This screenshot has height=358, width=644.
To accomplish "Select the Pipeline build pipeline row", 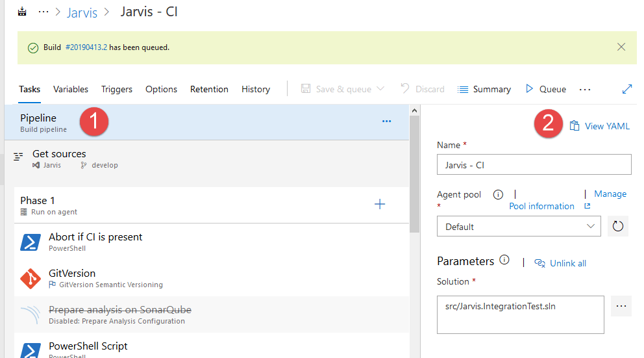I will point(207,122).
